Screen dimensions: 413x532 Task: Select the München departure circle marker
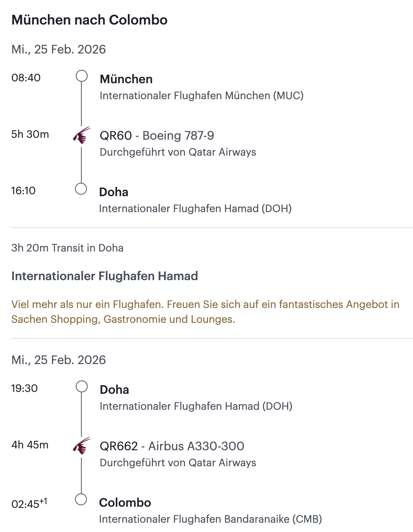(x=82, y=76)
